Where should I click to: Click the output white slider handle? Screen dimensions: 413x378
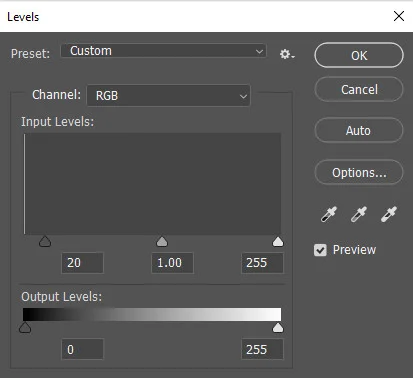click(278, 327)
